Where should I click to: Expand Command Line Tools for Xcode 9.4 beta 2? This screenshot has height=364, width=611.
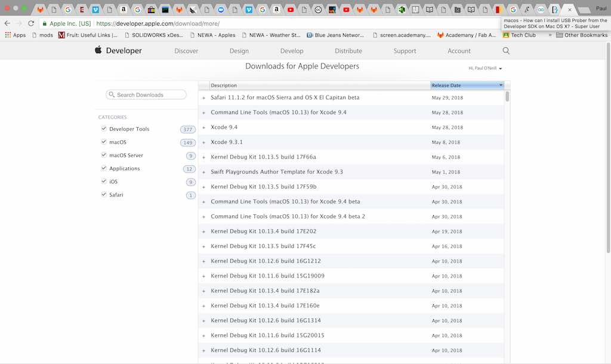click(x=203, y=217)
